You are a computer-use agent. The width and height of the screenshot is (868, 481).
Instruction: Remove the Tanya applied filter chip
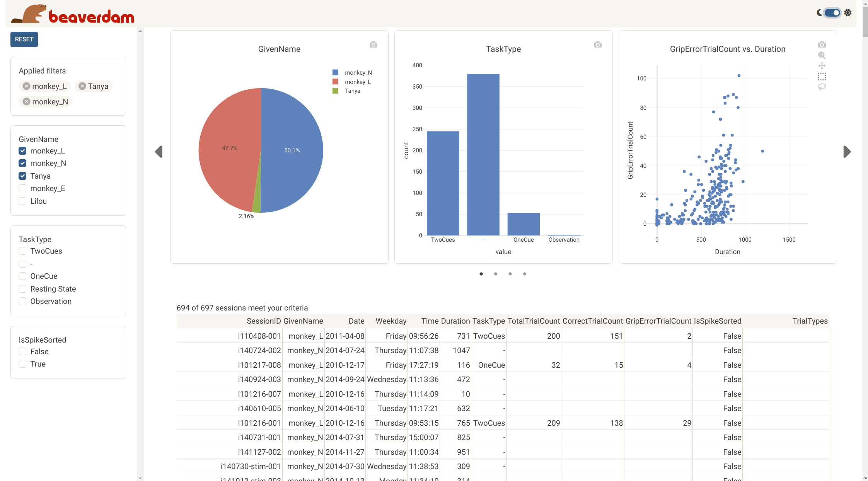pyautogui.click(x=82, y=86)
